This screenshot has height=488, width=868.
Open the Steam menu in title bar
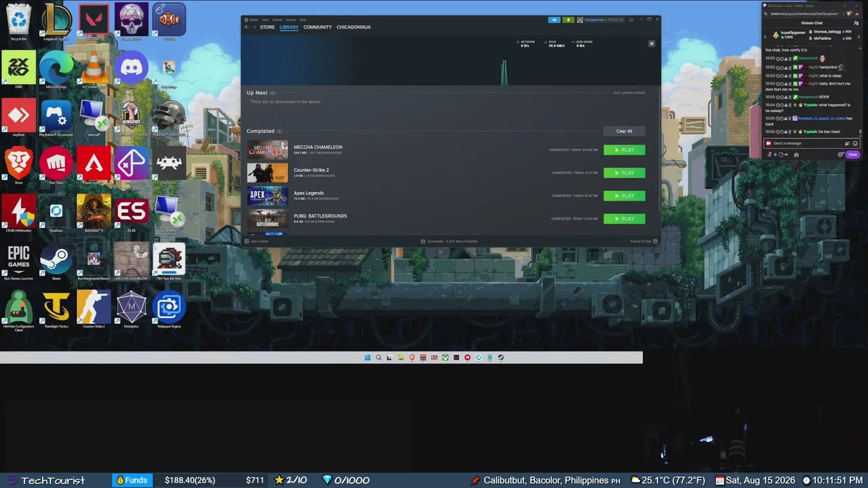(254, 20)
